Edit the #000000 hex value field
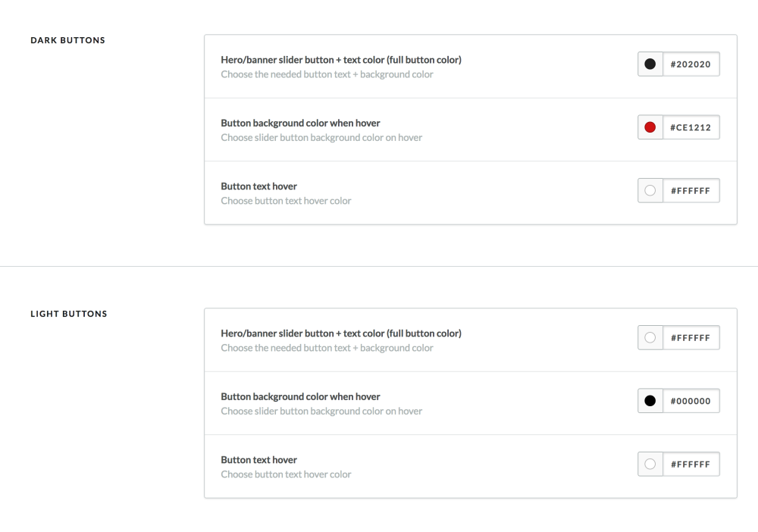Screen dimensions: 758x532 [x=691, y=401]
